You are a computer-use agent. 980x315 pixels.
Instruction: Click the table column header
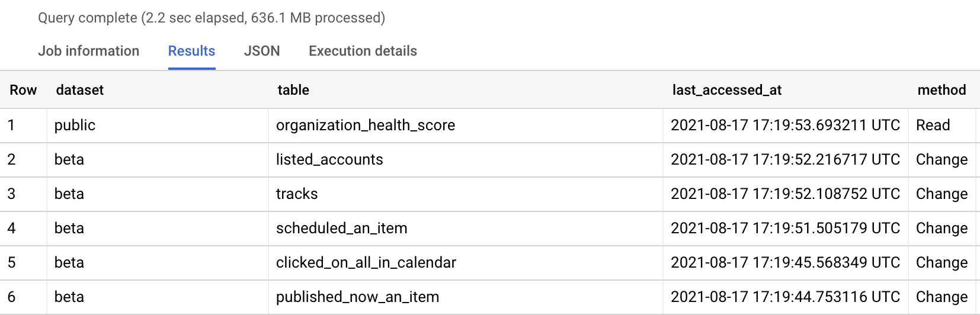point(293,90)
